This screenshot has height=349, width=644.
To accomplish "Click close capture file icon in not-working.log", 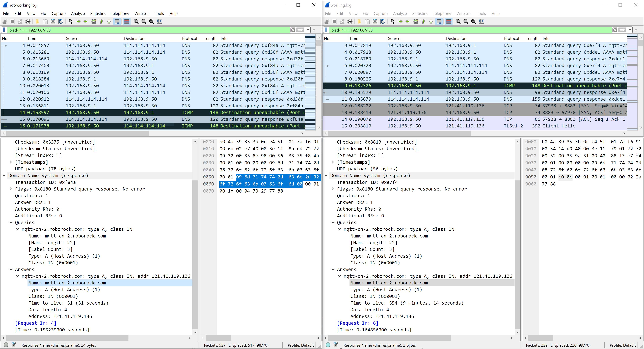I will (x=53, y=21).
